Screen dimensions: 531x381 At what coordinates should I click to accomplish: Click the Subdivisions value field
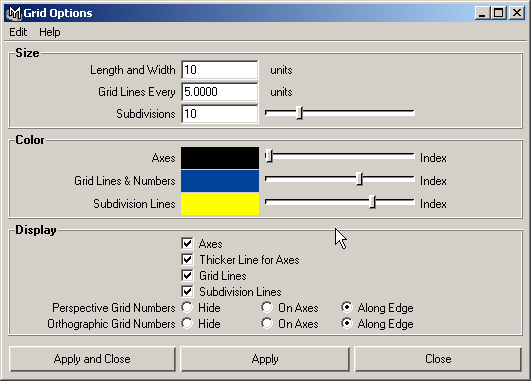point(220,114)
